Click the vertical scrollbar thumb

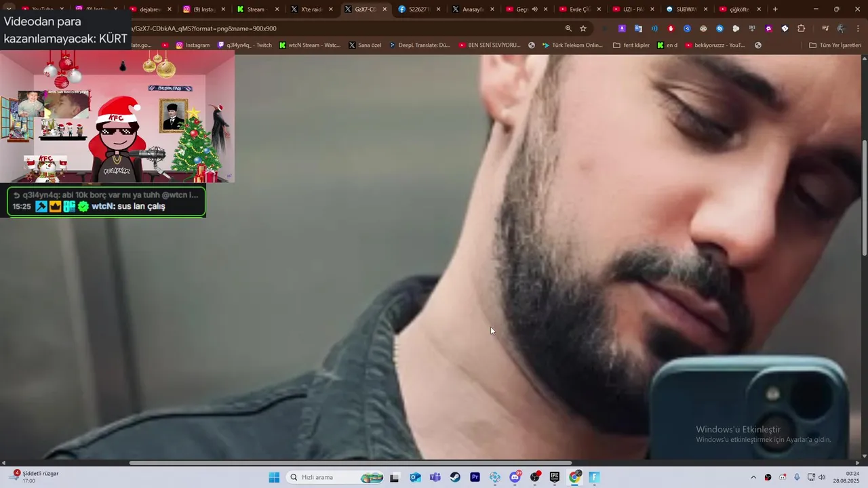864,198
